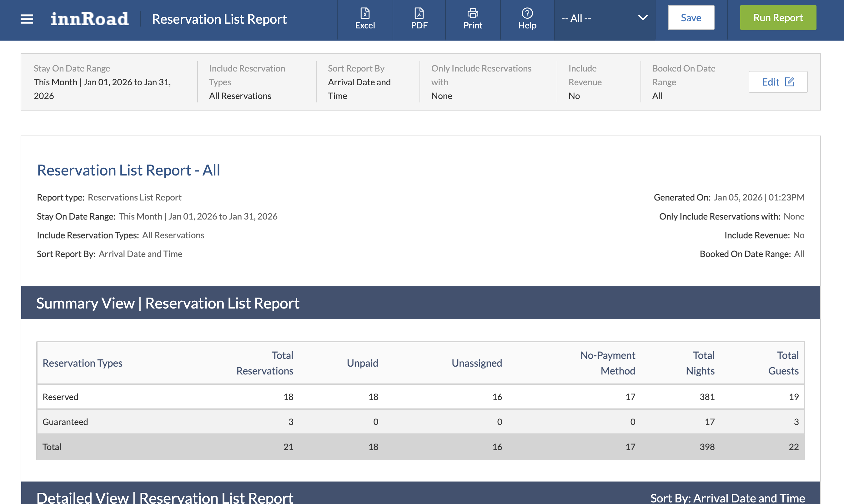Click the innRoad logo
Viewport: 844px width, 504px height.
[90, 19]
